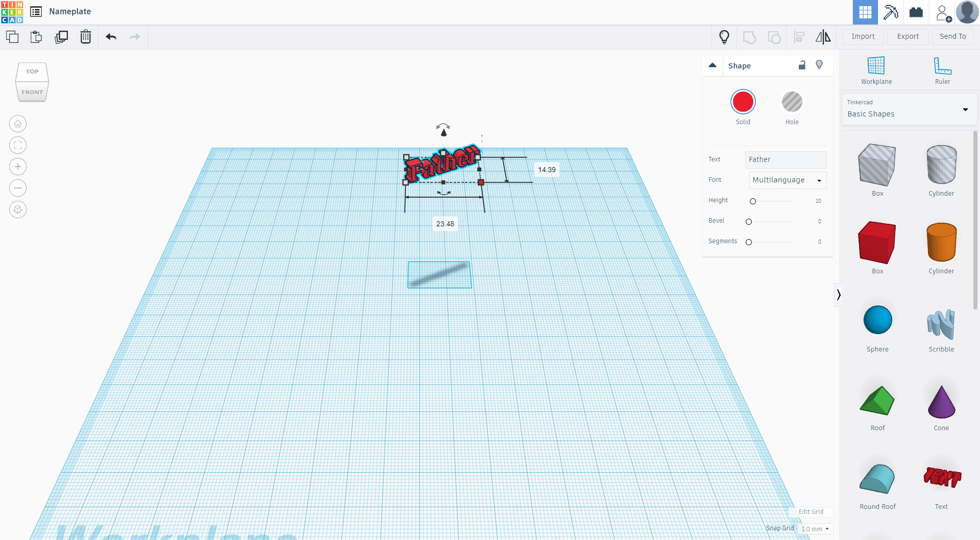The height and width of the screenshot is (540, 980).
Task: Select the Workplane tool
Action: [x=876, y=71]
